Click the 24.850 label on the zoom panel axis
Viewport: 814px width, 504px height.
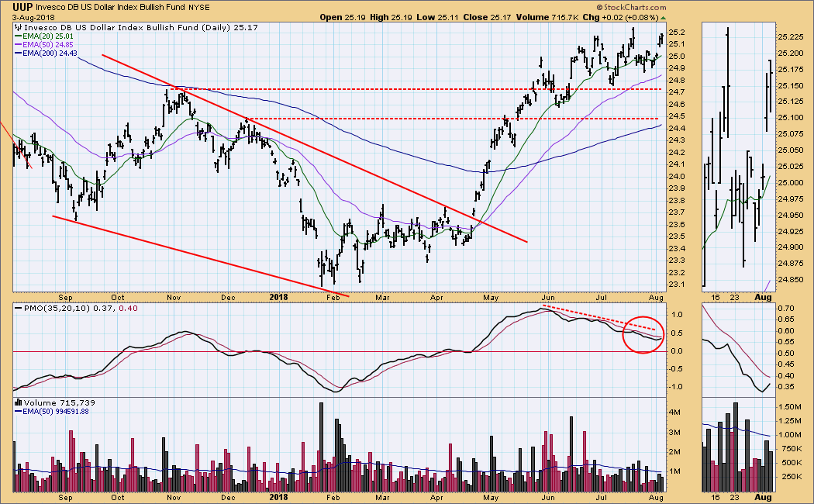(790, 280)
